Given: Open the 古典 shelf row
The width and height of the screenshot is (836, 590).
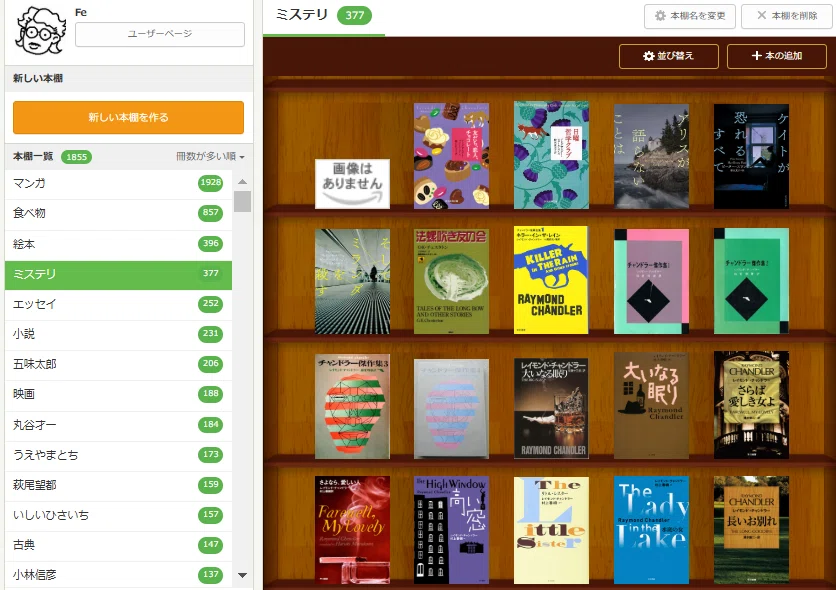Looking at the screenshot, I should (x=118, y=545).
